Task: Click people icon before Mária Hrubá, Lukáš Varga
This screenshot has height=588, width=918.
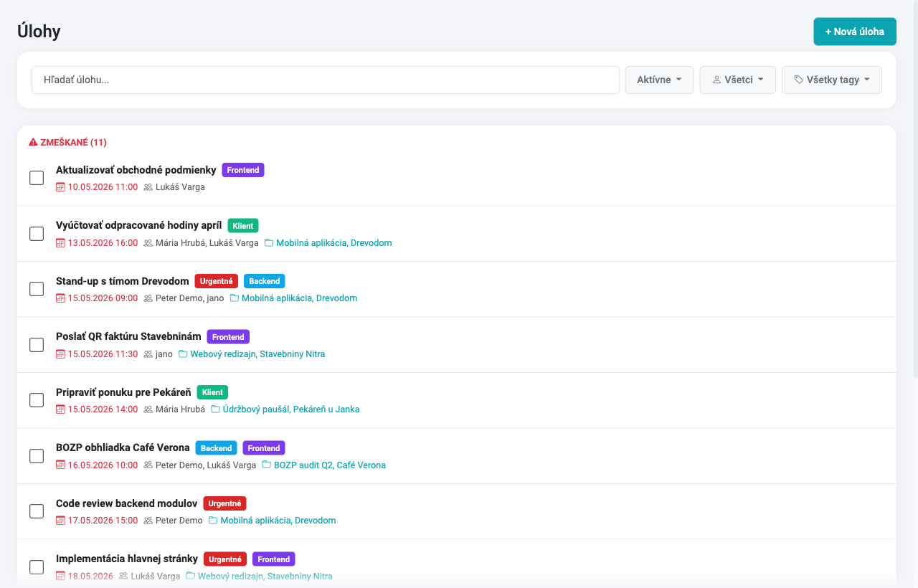Action: pos(148,243)
